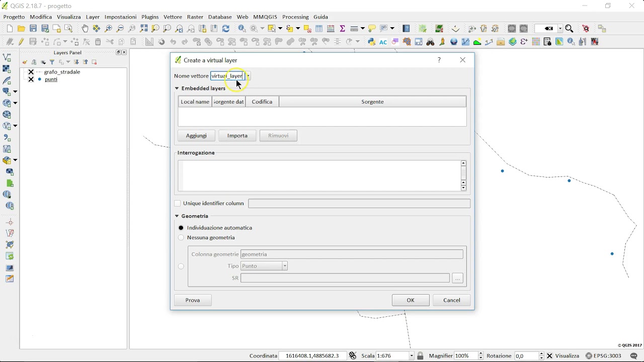Open the Scala dropdown in status bar
The width and height of the screenshot is (644, 362).
coord(412,356)
